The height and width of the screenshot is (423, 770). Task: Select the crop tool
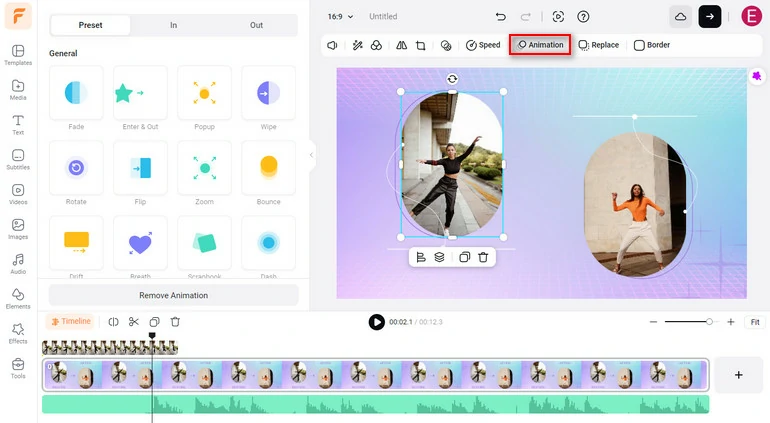(420, 45)
